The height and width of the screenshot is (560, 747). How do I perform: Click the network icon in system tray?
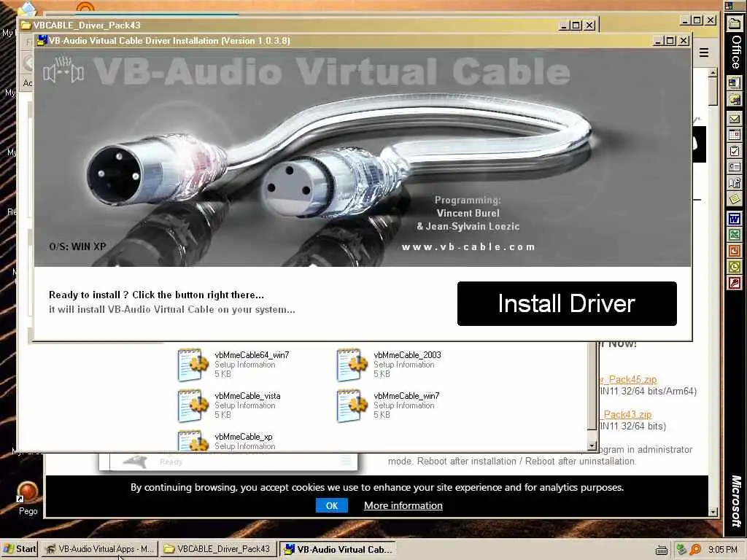tap(682, 550)
